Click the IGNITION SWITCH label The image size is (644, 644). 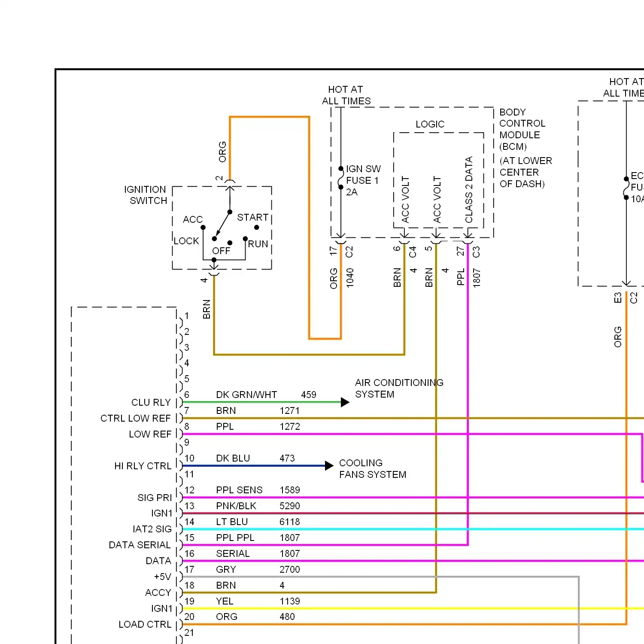coord(146,195)
